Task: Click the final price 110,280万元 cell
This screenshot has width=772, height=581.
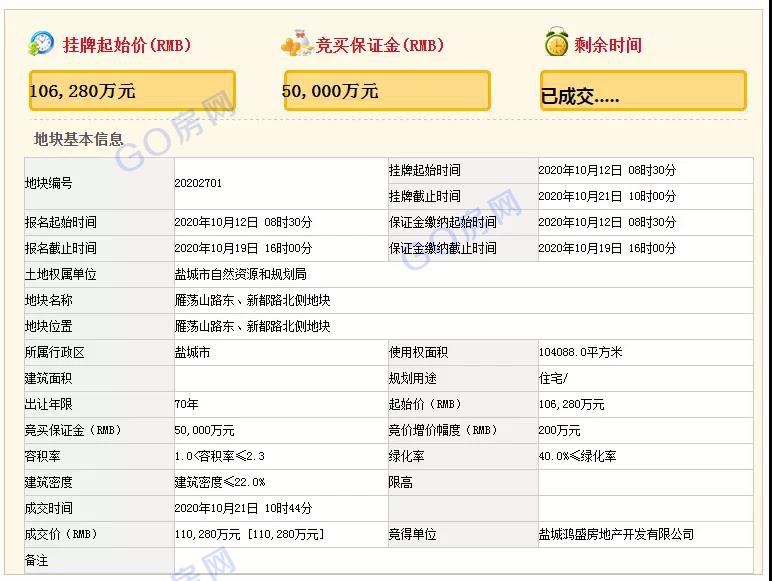Action: [x=249, y=535]
